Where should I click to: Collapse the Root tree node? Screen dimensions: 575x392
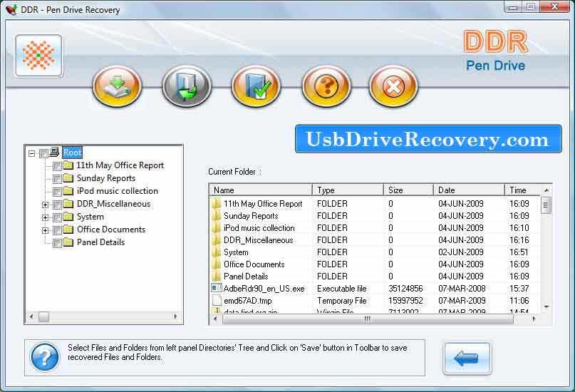coord(32,153)
